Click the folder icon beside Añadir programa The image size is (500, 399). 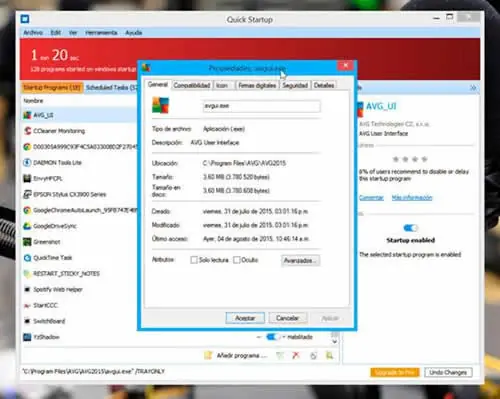pos(208,356)
